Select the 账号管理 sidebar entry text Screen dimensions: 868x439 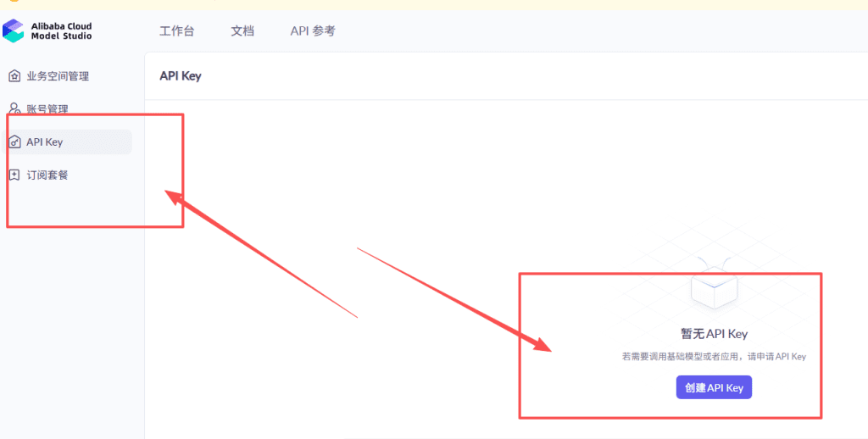coord(47,109)
